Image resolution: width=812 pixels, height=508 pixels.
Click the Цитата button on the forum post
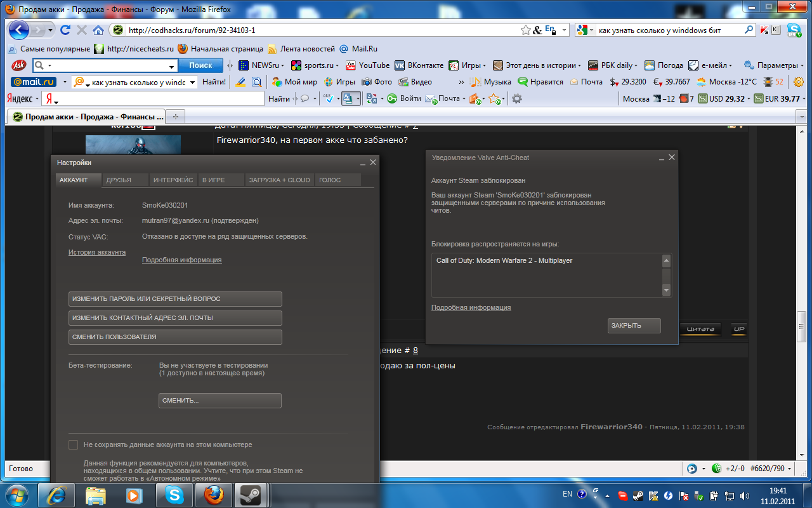click(x=700, y=329)
